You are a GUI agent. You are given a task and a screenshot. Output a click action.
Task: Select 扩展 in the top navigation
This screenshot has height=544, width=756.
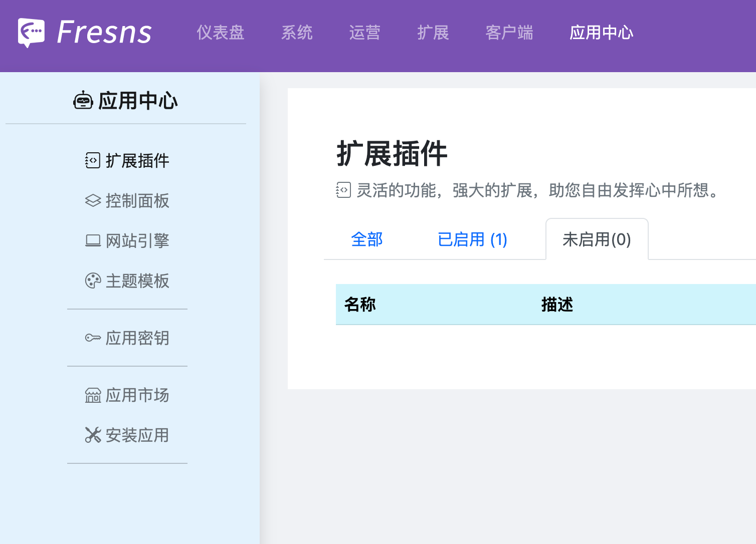point(433,33)
